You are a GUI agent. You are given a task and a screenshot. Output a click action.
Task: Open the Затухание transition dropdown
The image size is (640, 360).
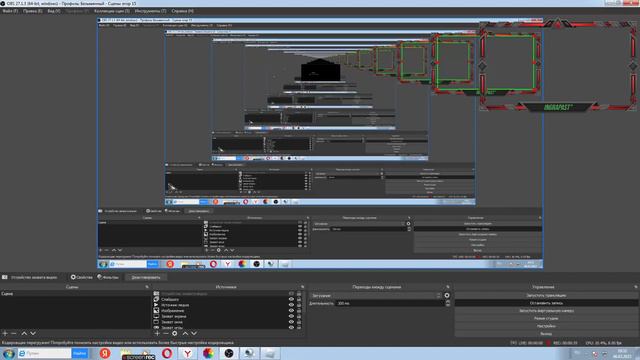point(376,296)
